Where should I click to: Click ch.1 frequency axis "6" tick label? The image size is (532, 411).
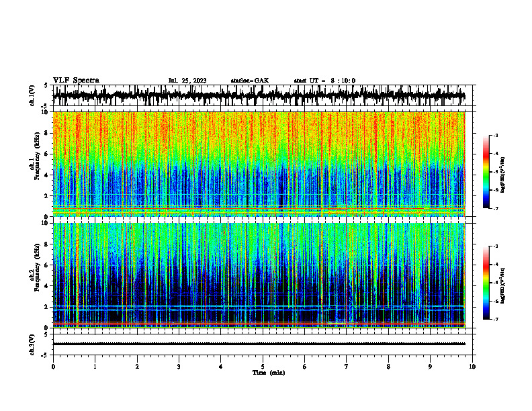click(x=48, y=154)
